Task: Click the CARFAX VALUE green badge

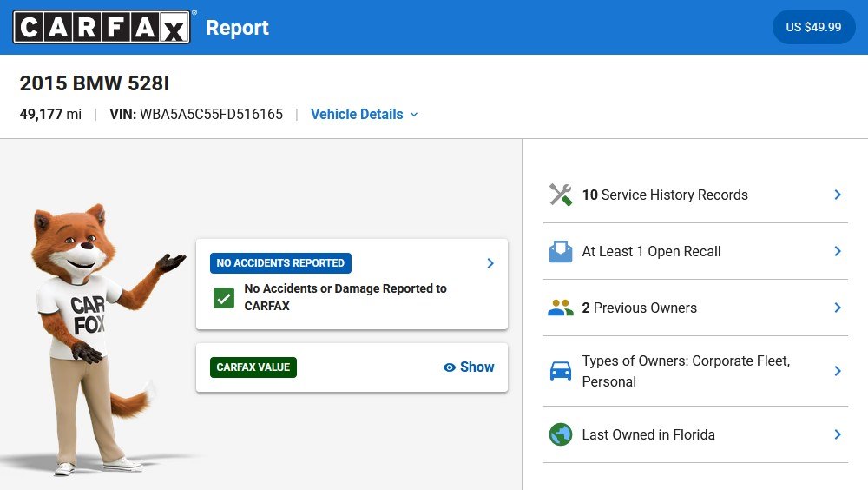Action: (253, 367)
